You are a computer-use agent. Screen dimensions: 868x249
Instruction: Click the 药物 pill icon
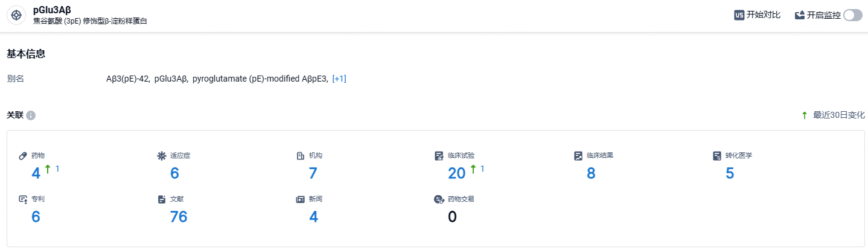[23, 156]
